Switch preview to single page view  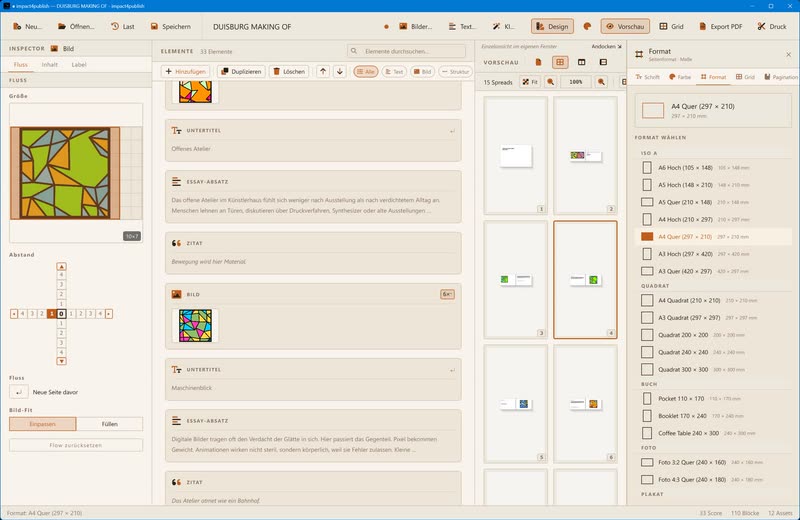point(538,62)
